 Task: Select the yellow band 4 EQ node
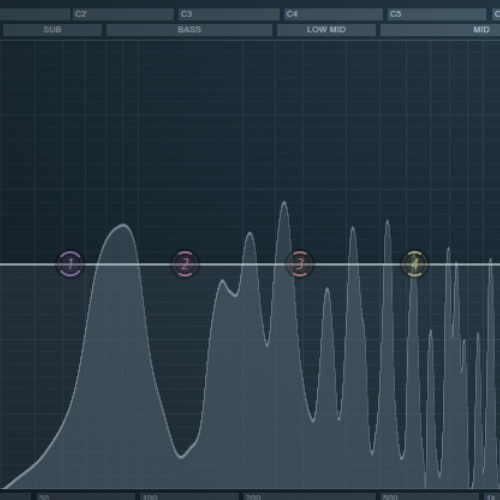(x=414, y=264)
